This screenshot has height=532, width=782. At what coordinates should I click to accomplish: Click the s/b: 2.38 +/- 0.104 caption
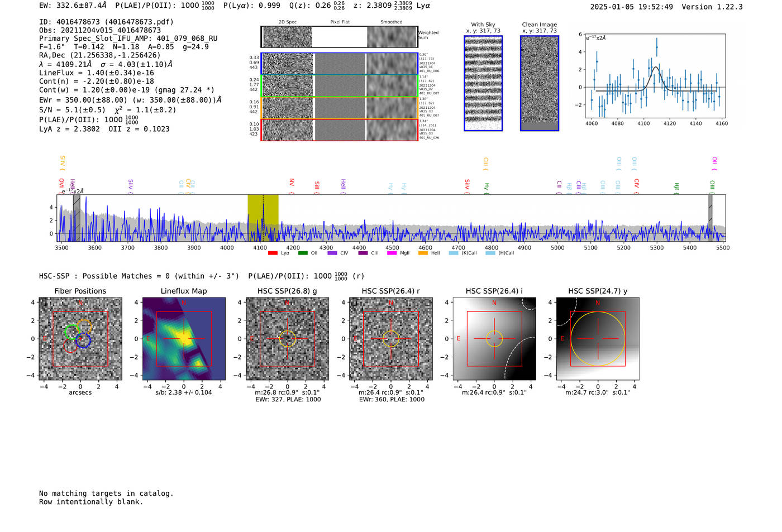[x=184, y=392]
